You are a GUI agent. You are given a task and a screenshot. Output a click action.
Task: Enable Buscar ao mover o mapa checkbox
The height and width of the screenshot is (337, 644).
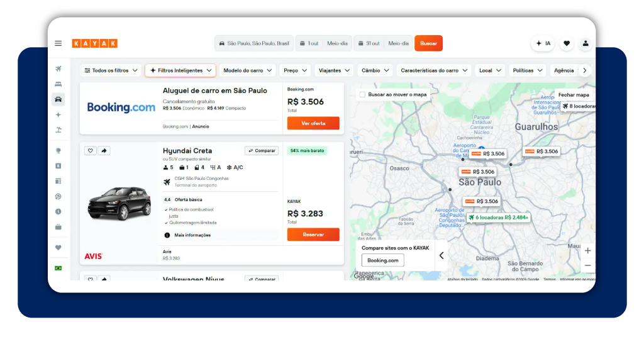[x=362, y=94]
